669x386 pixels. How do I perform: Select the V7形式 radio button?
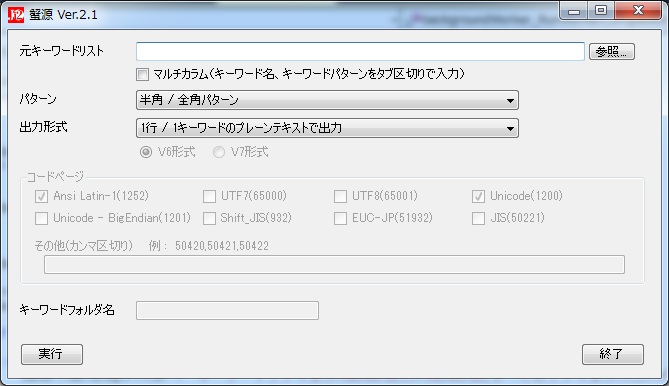pyautogui.click(x=219, y=152)
